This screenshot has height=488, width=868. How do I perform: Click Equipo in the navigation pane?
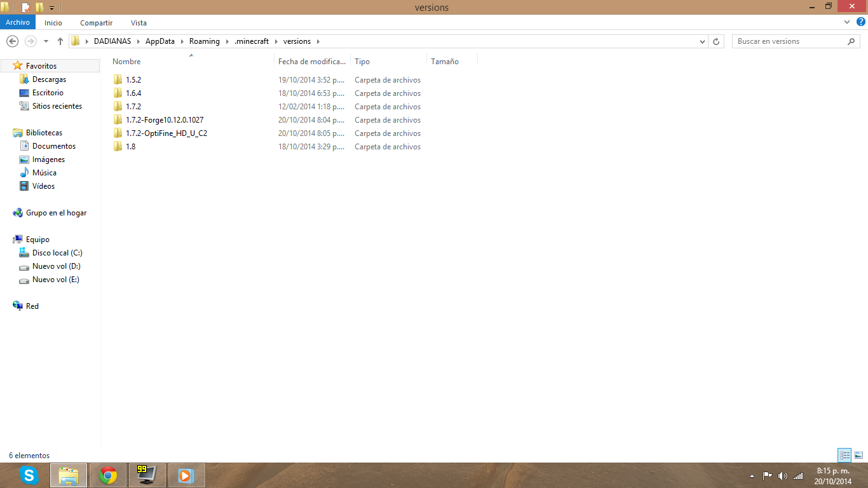37,240
